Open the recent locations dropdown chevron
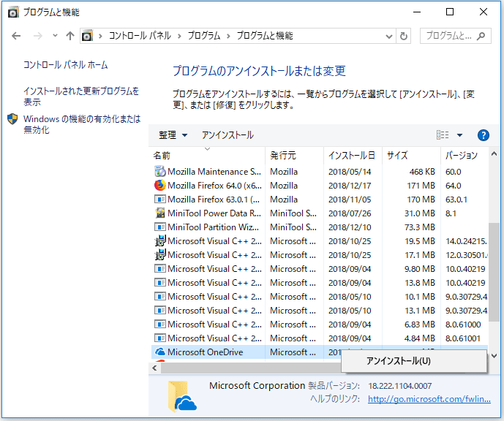 click(x=55, y=36)
